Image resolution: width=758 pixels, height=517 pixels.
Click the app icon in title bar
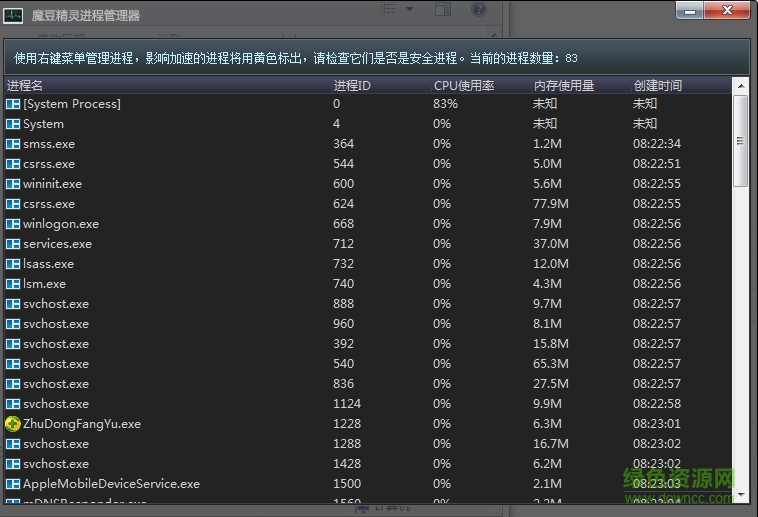point(14,16)
